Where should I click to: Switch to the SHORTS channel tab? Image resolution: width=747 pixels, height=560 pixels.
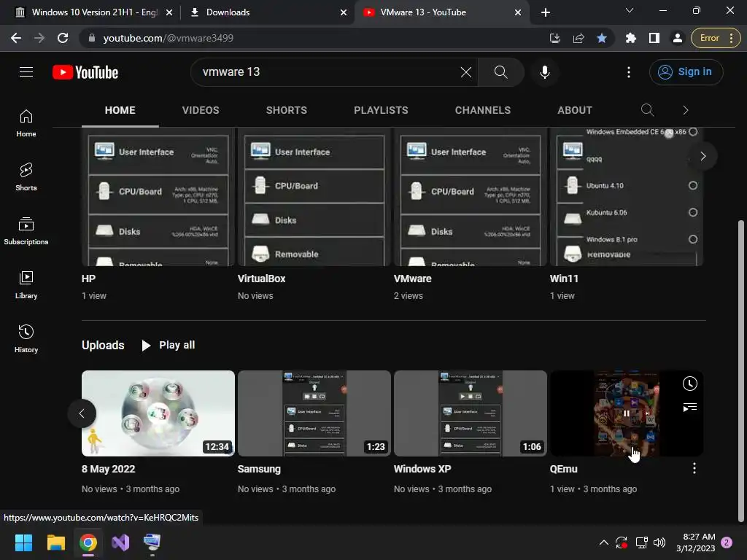[x=286, y=111]
